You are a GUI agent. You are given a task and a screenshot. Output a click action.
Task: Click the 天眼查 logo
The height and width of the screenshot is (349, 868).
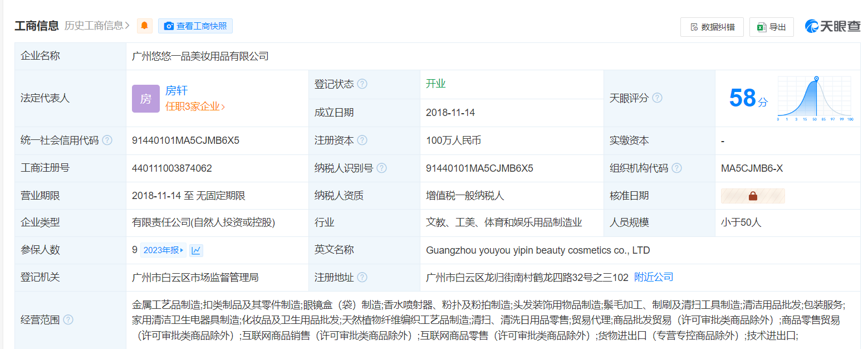point(832,26)
